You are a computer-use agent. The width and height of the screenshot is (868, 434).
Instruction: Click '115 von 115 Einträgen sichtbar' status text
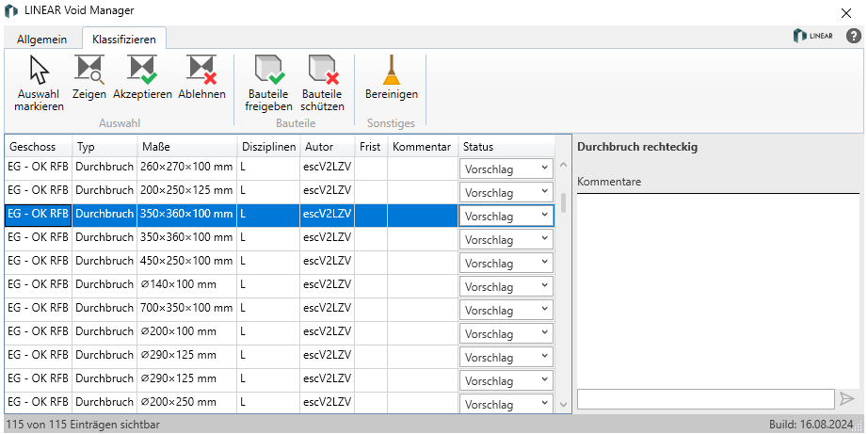(83, 425)
